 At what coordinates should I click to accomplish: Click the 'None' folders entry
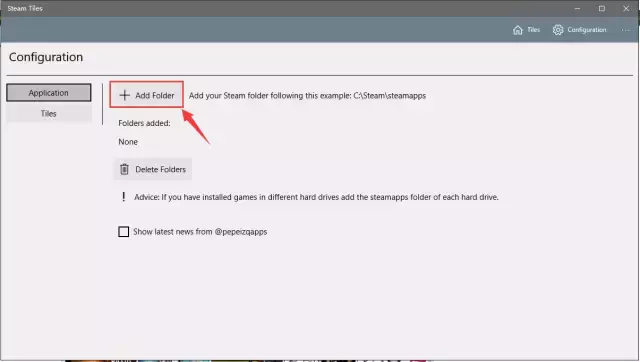coord(128,142)
